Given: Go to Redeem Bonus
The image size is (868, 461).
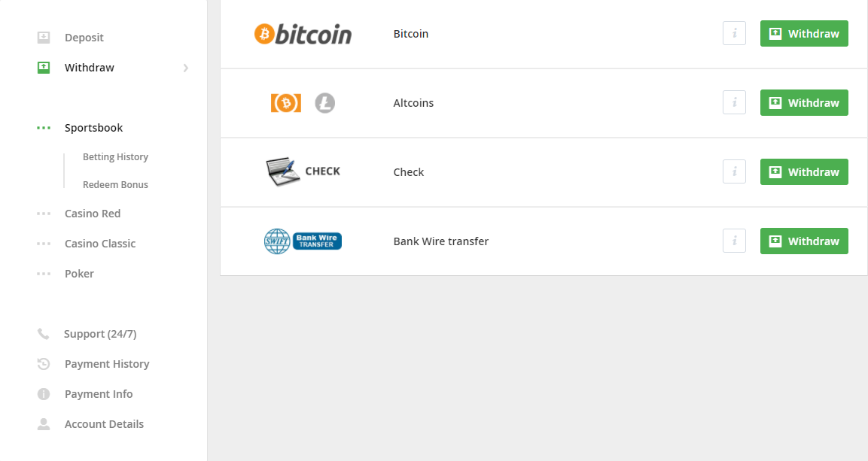Looking at the screenshot, I should click(115, 185).
